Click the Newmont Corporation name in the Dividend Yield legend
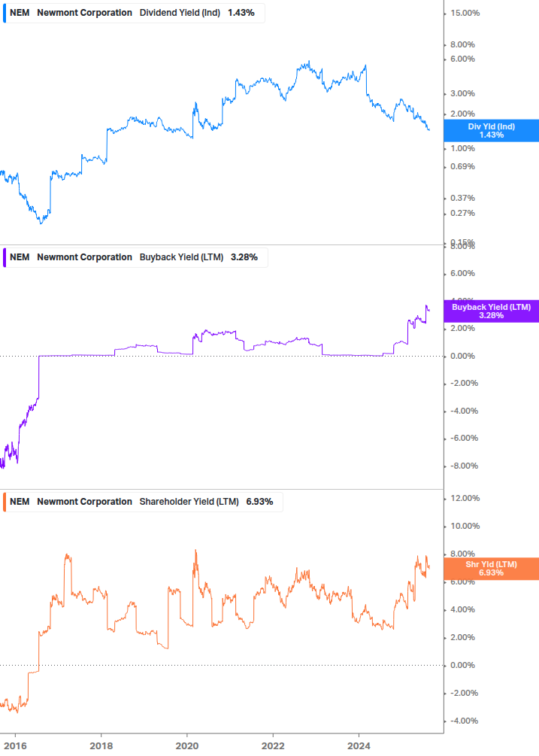 point(84,13)
